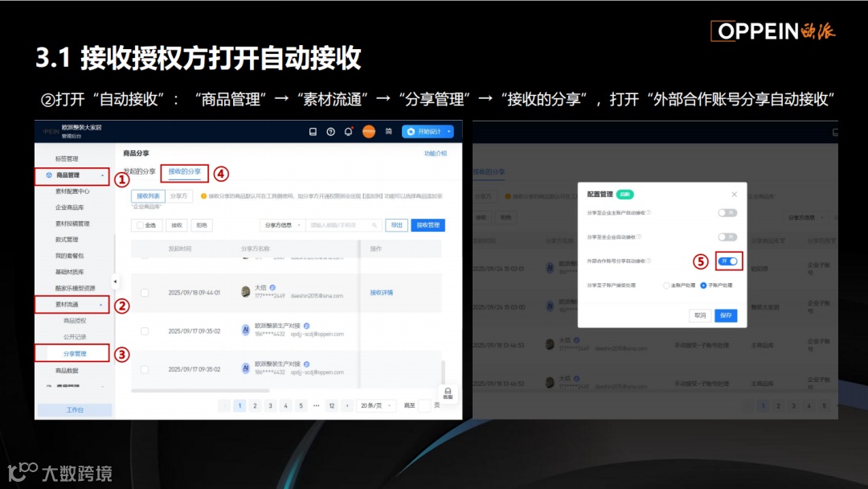Open the help question-mark icon
Image resolution: width=868 pixels, height=489 pixels.
coord(330,132)
